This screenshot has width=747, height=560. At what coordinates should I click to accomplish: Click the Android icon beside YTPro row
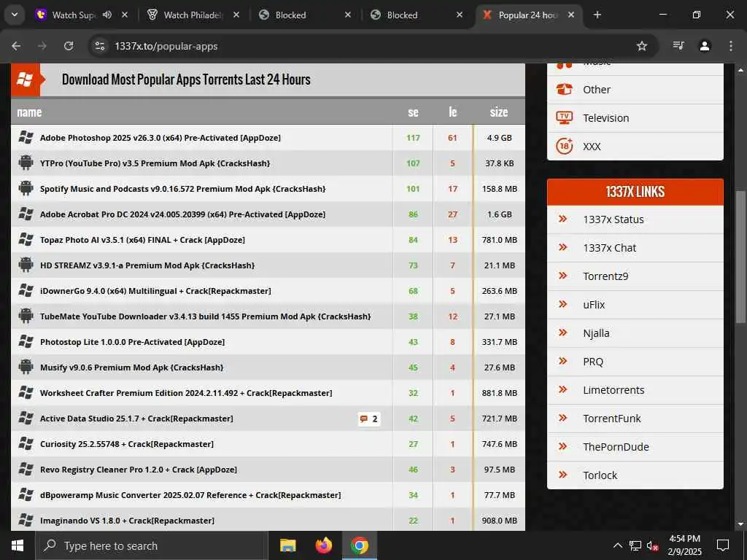(26, 163)
